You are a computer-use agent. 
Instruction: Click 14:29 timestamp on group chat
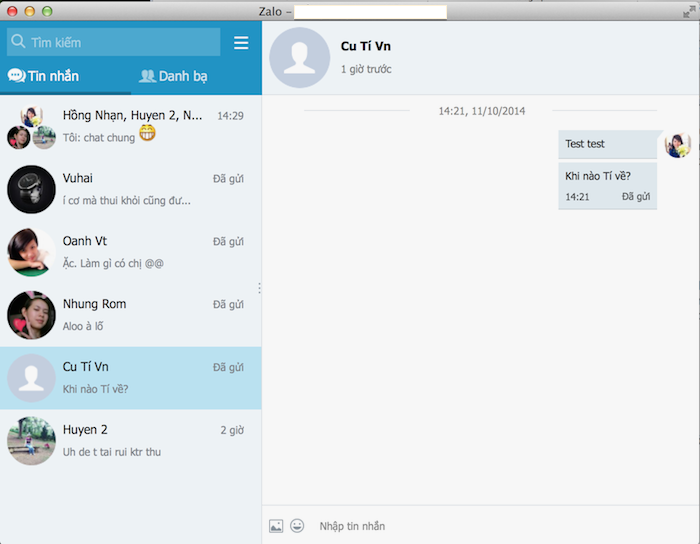tap(230, 116)
